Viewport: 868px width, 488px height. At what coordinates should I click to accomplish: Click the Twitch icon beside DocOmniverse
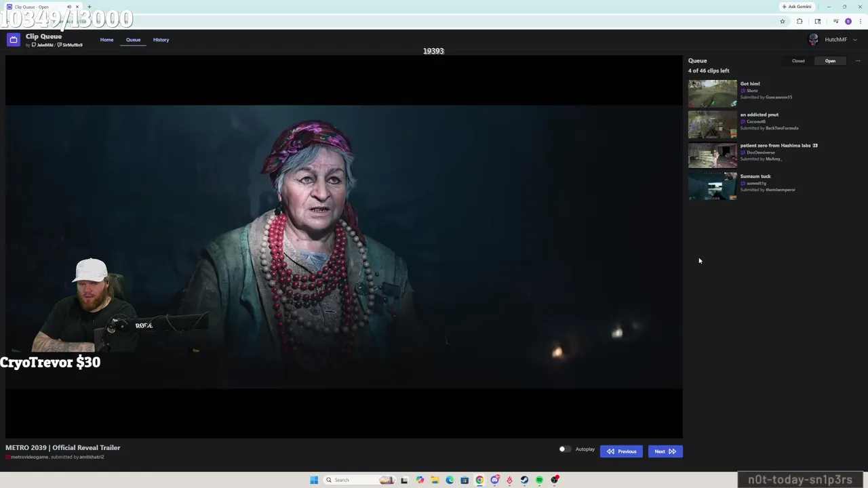pos(743,152)
